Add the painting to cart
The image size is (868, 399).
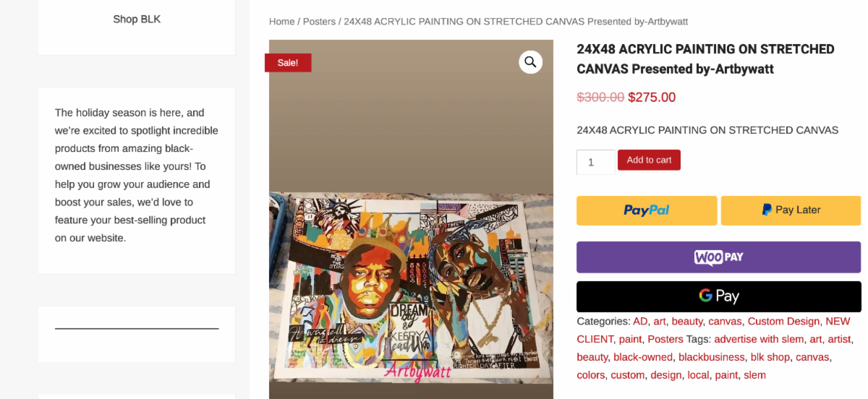click(x=649, y=160)
